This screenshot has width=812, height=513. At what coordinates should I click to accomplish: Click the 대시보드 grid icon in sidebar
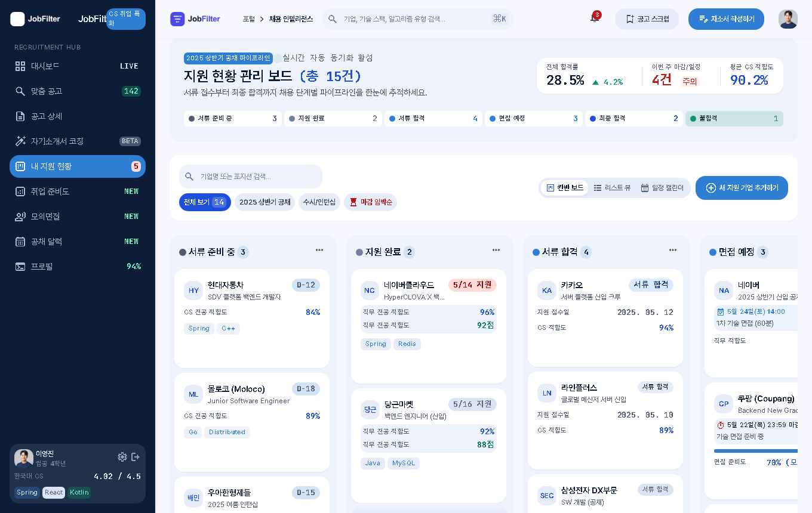pos(20,66)
